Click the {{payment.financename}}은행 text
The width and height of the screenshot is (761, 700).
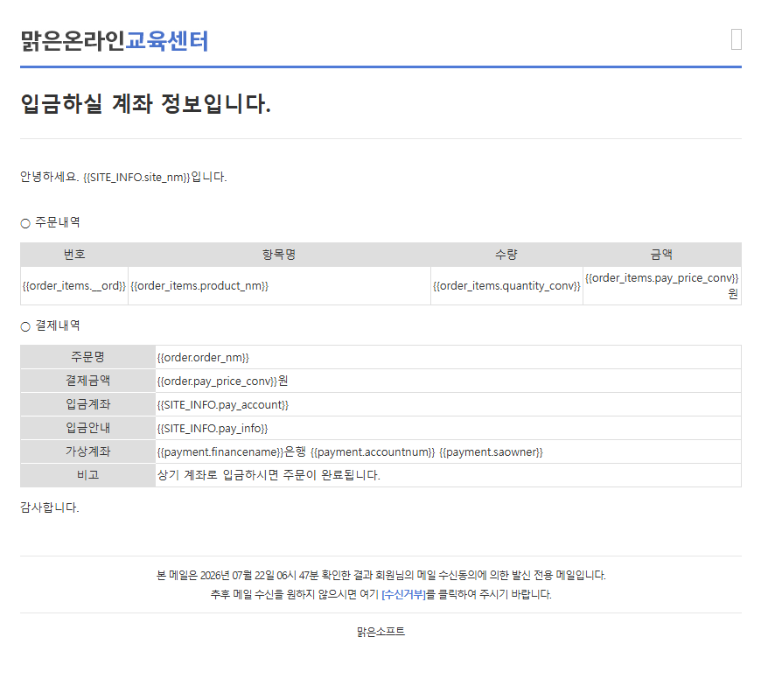coord(232,452)
